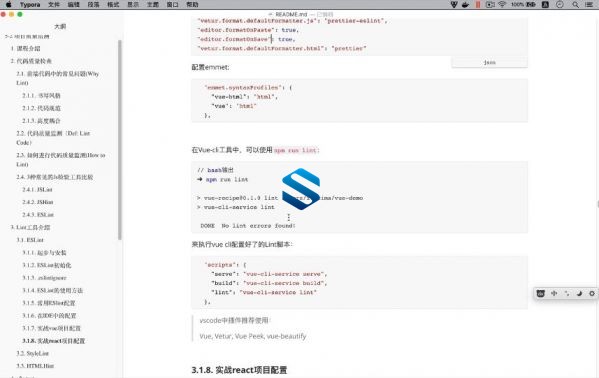Jump to outline item 1. 课程介绍
Image resolution: width=599 pixels, height=378 pixels.
tap(25, 48)
